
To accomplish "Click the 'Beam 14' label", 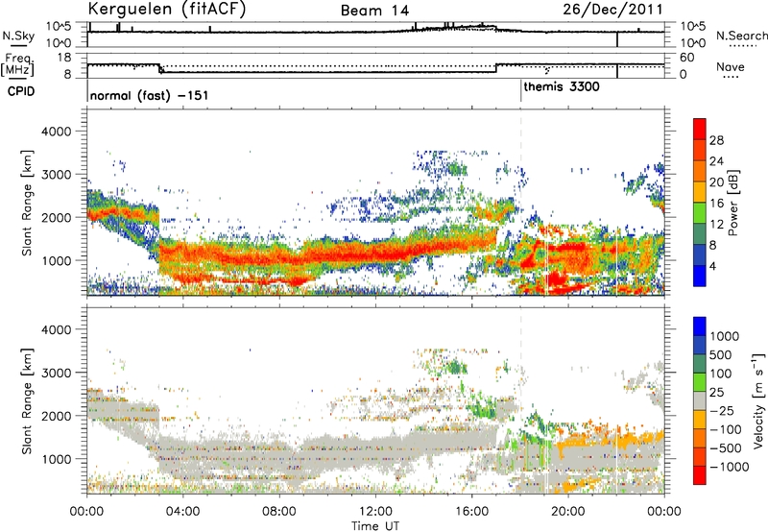I will 374,11.
